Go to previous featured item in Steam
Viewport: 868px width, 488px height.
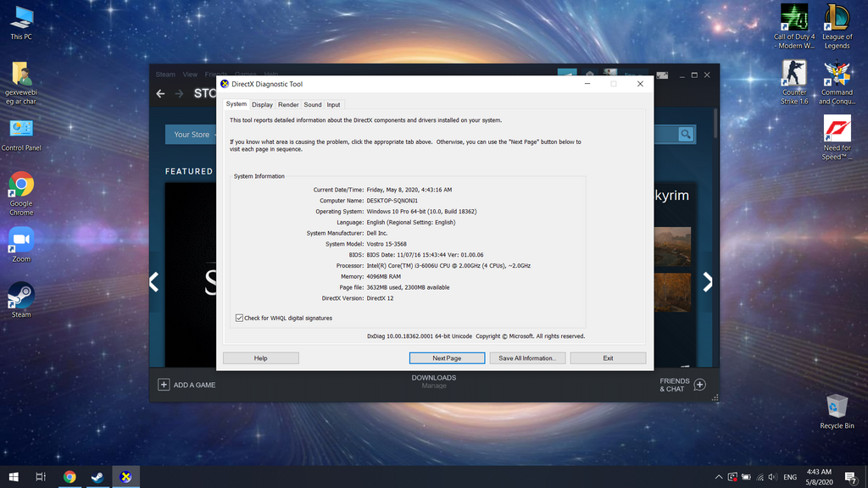coord(154,282)
